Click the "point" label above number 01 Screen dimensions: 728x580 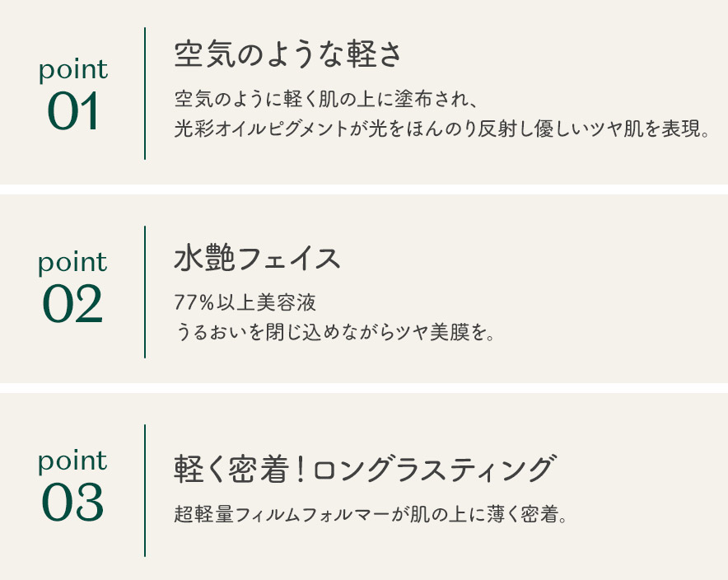coord(73,71)
